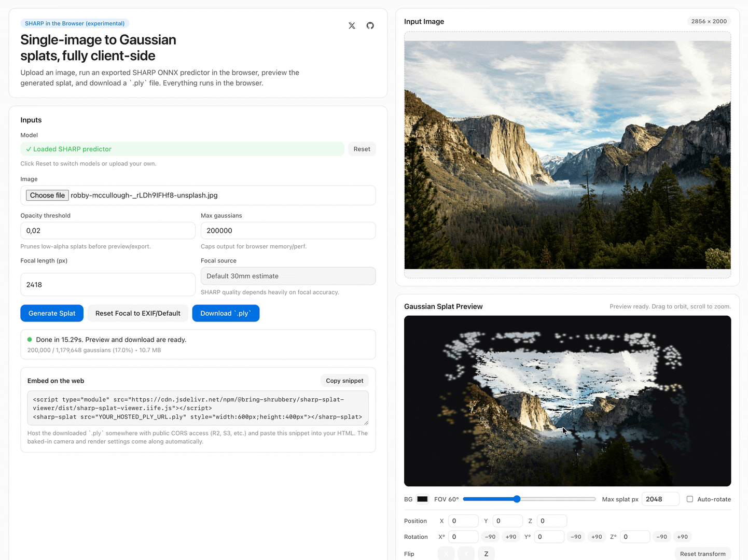Open the Choose file image picker
Viewport: 748px width, 560px height.
[47, 195]
